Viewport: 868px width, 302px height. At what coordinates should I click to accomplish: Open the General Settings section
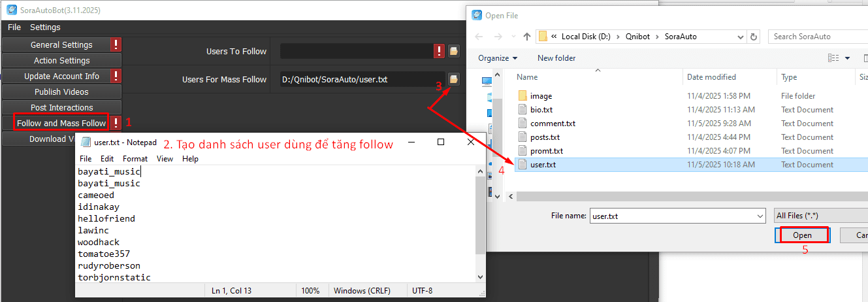point(61,44)
